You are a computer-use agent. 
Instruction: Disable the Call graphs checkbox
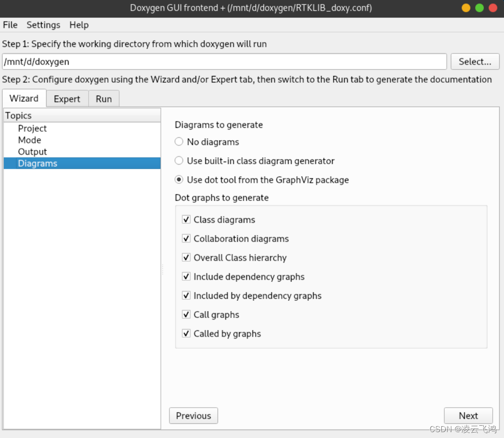(x=186, y=315)
